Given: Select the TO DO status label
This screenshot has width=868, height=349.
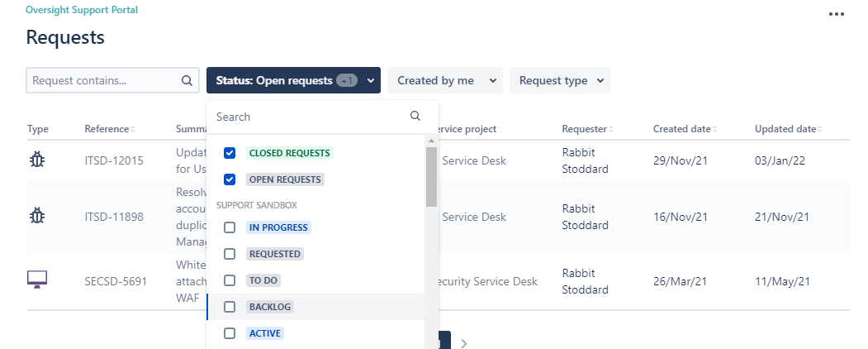Looking at the screenshot, I should click(x=263, y=280).
